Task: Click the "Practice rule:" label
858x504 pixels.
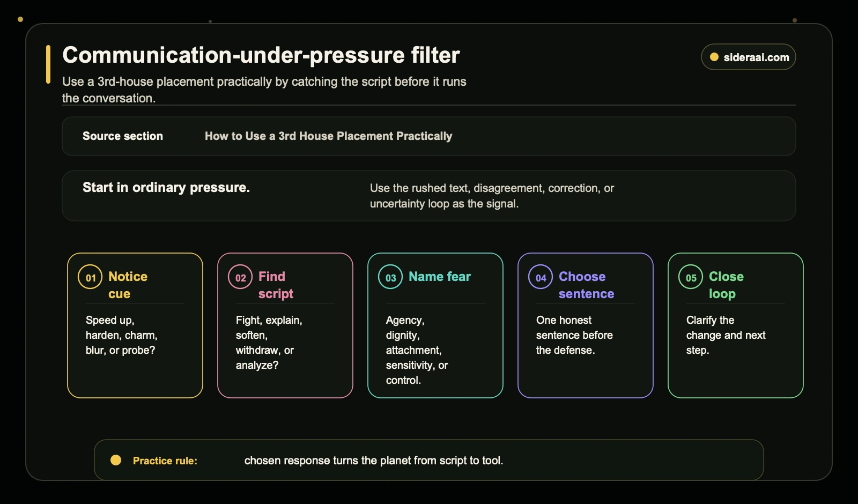Action: 165,461
